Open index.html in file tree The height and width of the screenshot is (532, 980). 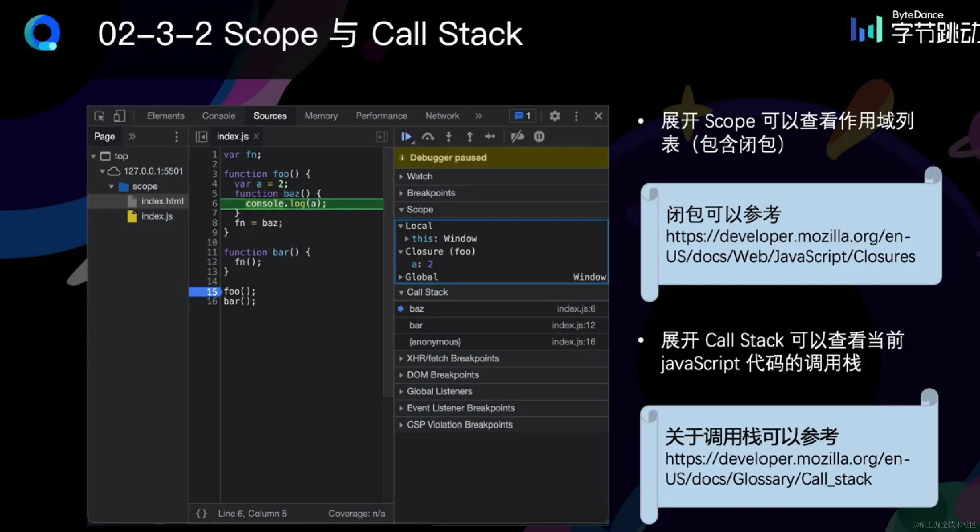[162, 201]
